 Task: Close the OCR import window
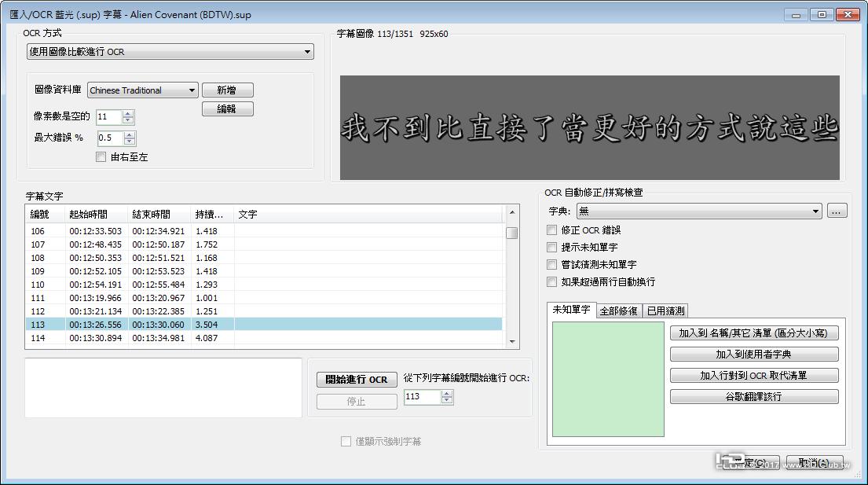[848, 15]
